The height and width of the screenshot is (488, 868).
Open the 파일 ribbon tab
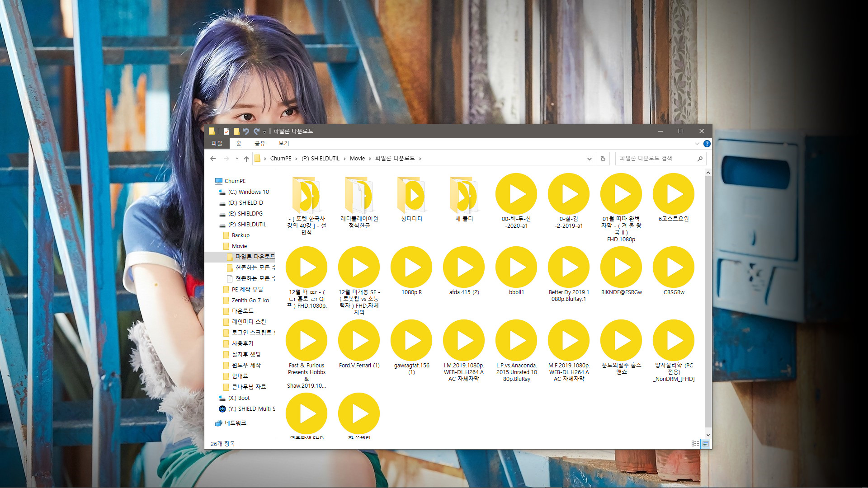click(x=217, y=143)
